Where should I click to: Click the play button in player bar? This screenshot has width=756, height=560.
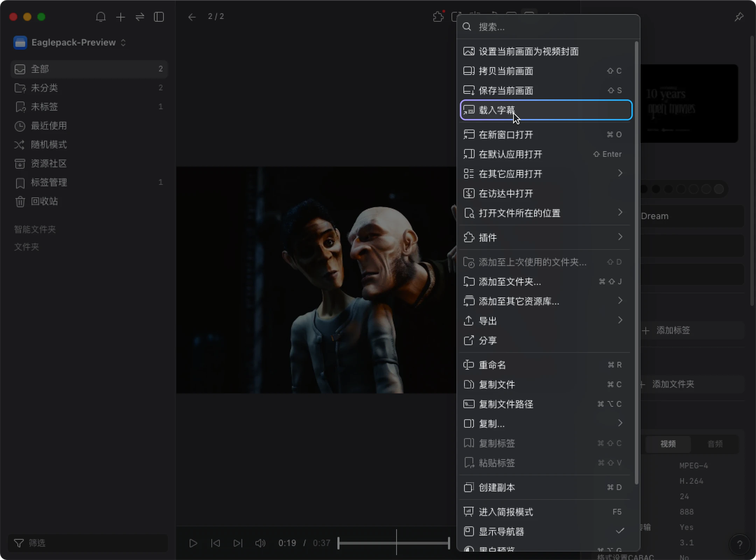click(193, 543)
